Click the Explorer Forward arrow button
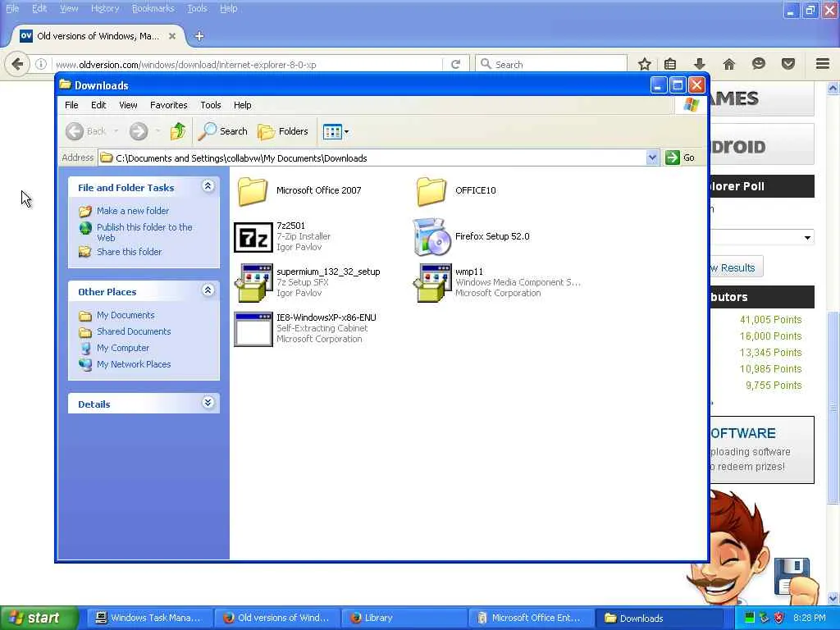 [139, 131]
